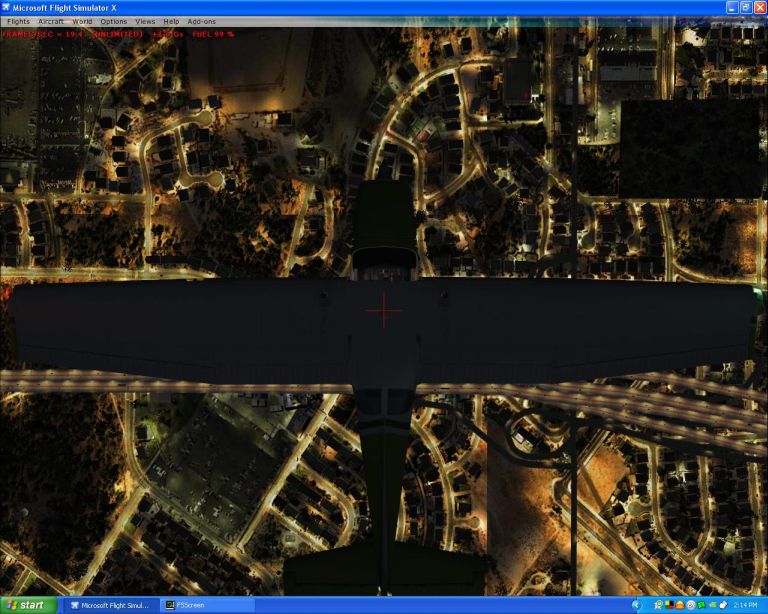Switch to Microsoft Flight Simulator taskbar button
This screenshot has width=768, height=614.
pos(111,605)
